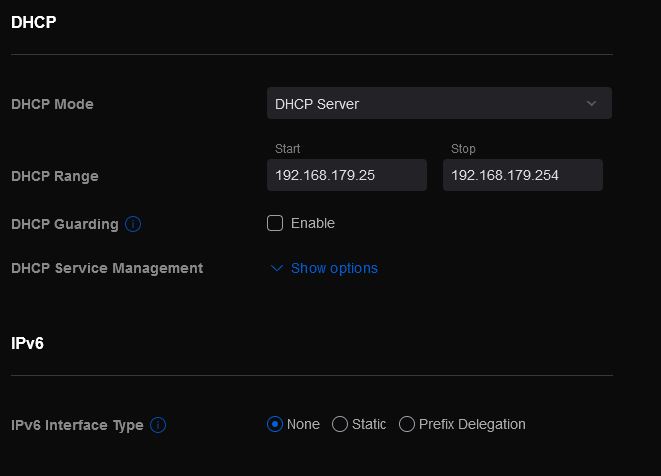
Task: Open the DHCP Server mode dropdown
Action: click(438, 103)
